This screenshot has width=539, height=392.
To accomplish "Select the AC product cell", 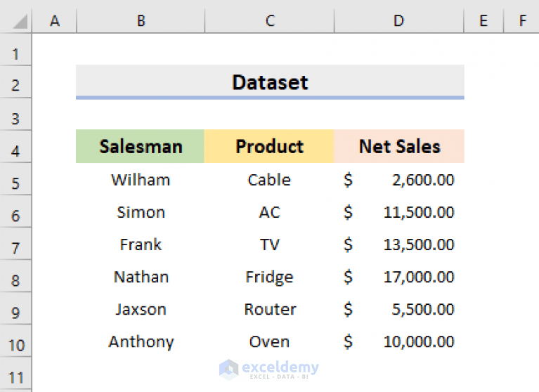I will point(269,211).
